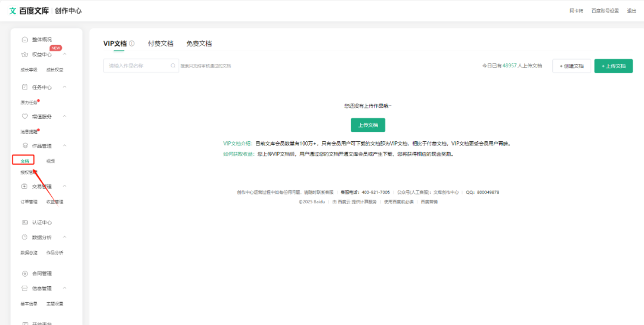Click the NEW badge on 权益中心
This screenshot has width=644, height=325.
click(x=56, y=48)
